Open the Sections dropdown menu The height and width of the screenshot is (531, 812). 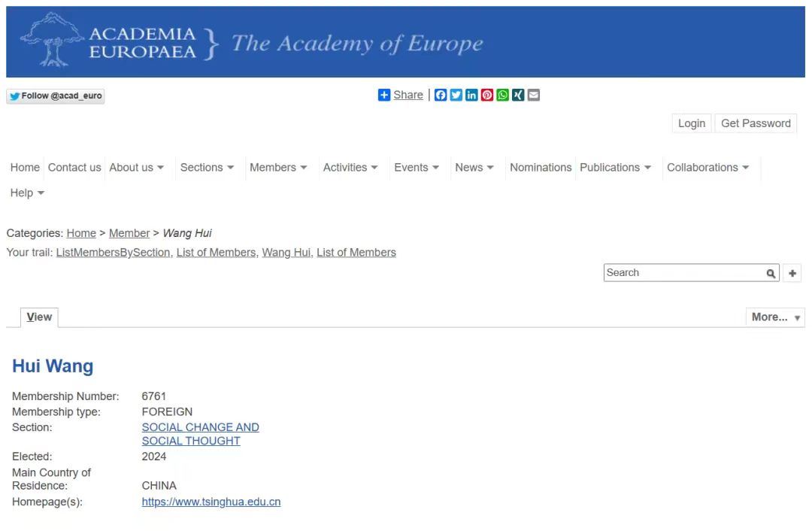click(x=207, y=168)
